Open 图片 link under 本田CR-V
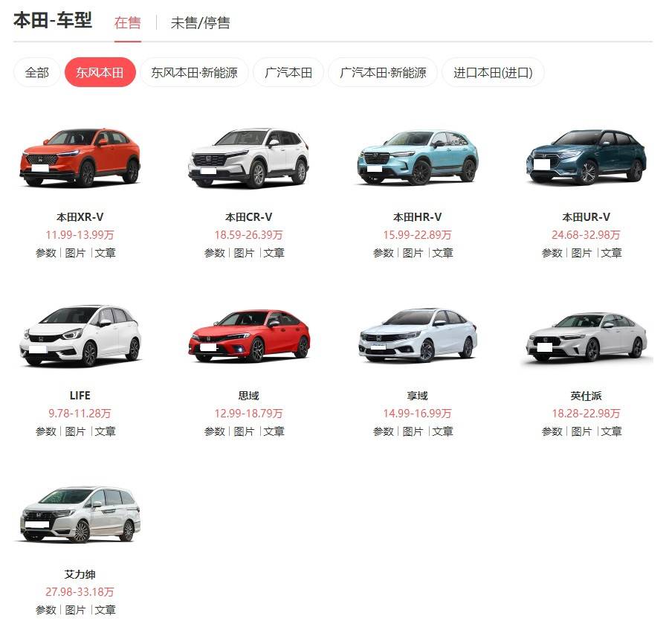The image size is (672, 630). 245,253
